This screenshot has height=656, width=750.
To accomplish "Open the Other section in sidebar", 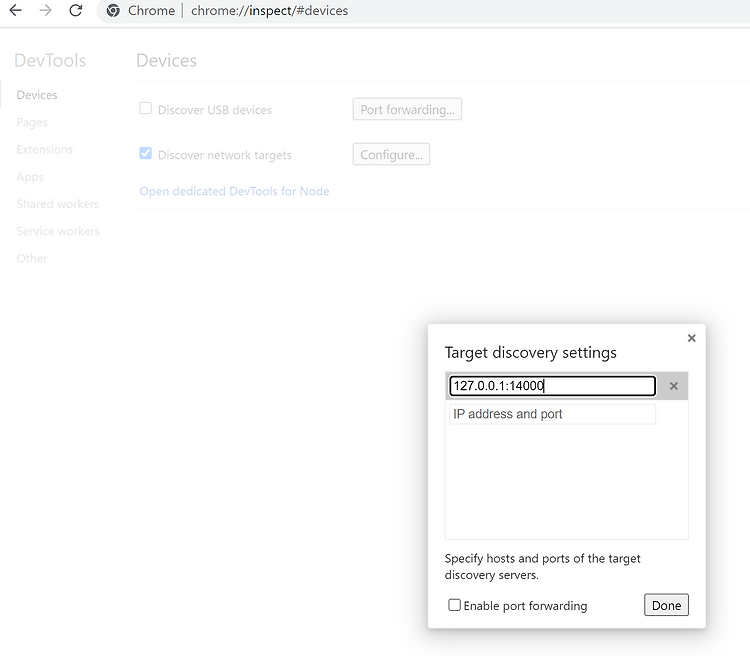I will pyautogui.click(x=32, y=258).
